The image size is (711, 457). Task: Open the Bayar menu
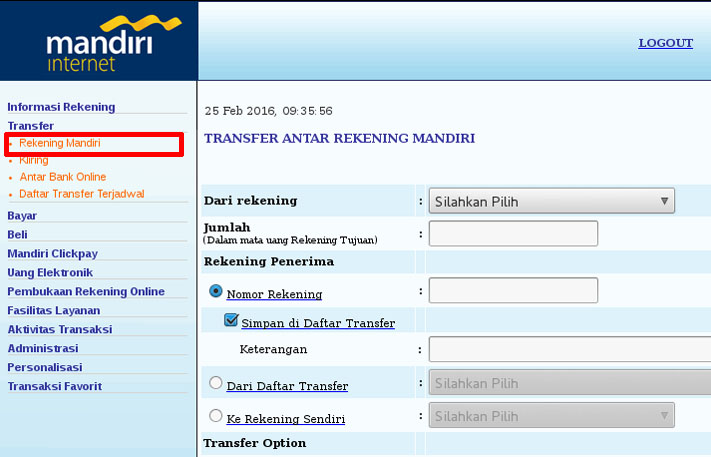[x=22, y=216]
